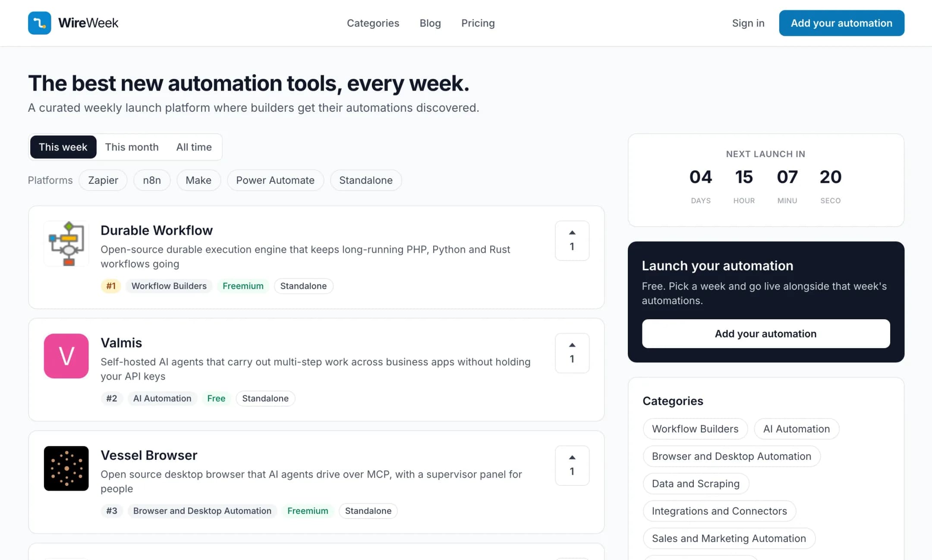The width and height of the screenshot is (932, 560).
Task: Click the white Add your automation button
Action: [765, 333]
